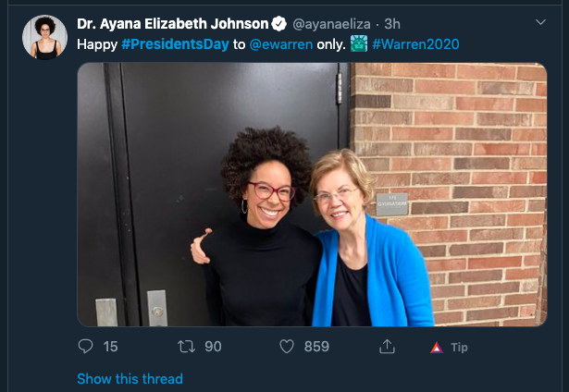Click the @ayanaeliza handle
Image resolution: width=569 pixels, height=392 pixels.
(x=331, y=24)
